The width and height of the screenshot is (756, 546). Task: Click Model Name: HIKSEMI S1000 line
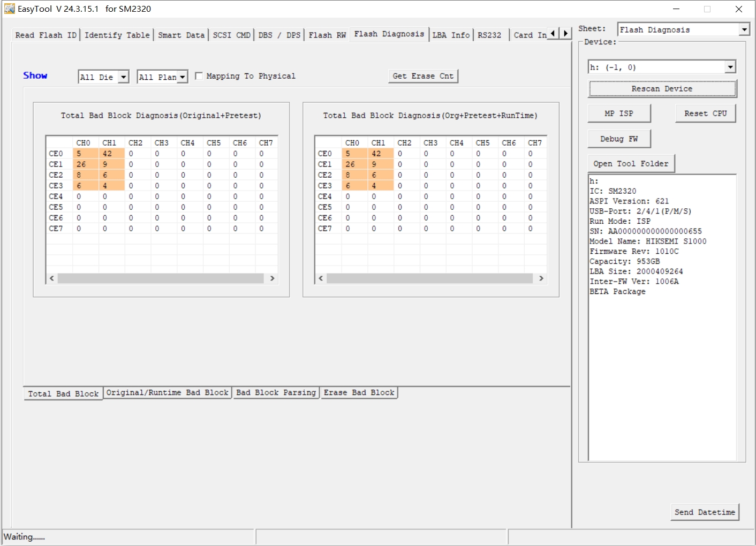point(648,241)
